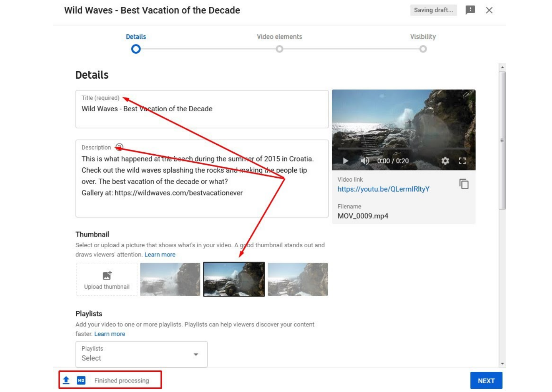The height and width of the screenshot is (392, 552).
Task: Pick the highlighted middle thumbnail
Action: click(x=234, y=279)
